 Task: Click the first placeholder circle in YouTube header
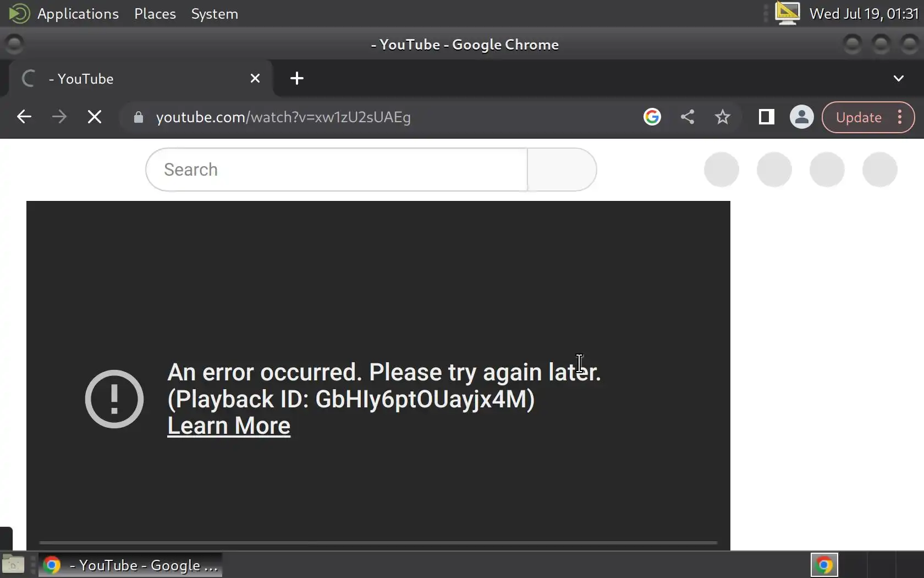[722, 170]
